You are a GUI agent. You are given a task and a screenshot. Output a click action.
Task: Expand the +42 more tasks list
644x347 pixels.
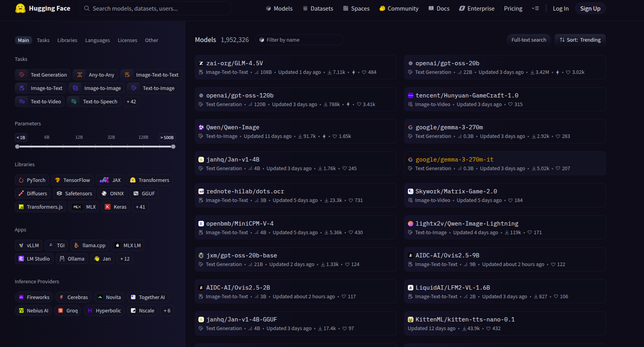point(131,101)
